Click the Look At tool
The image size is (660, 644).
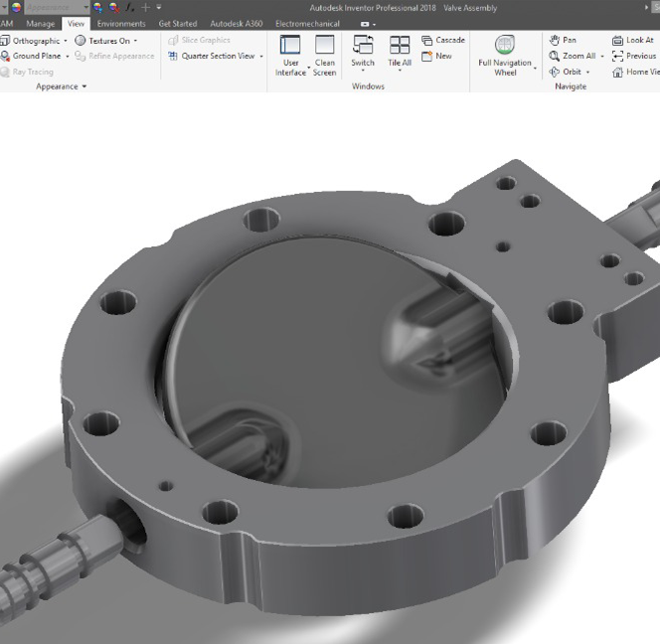[632, 40]
